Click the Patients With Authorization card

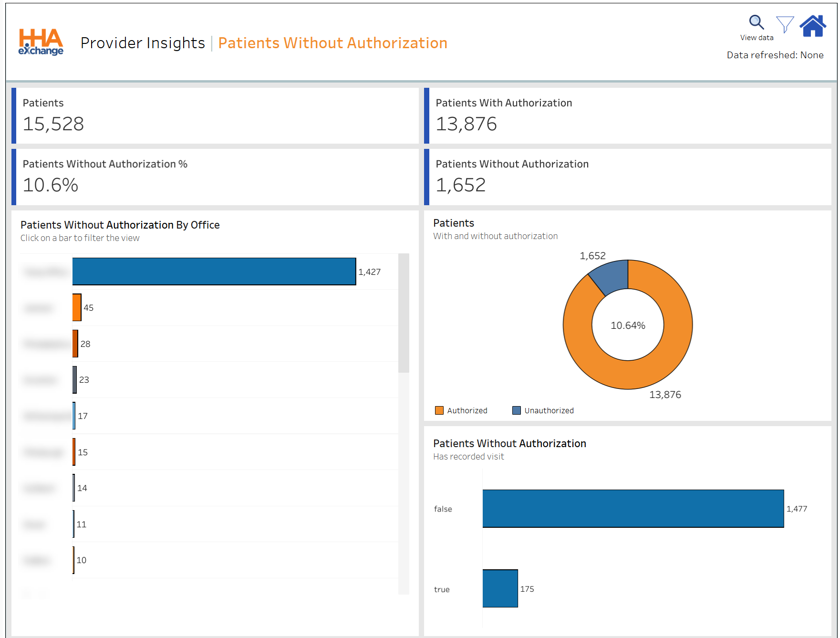tap(627, 116)
